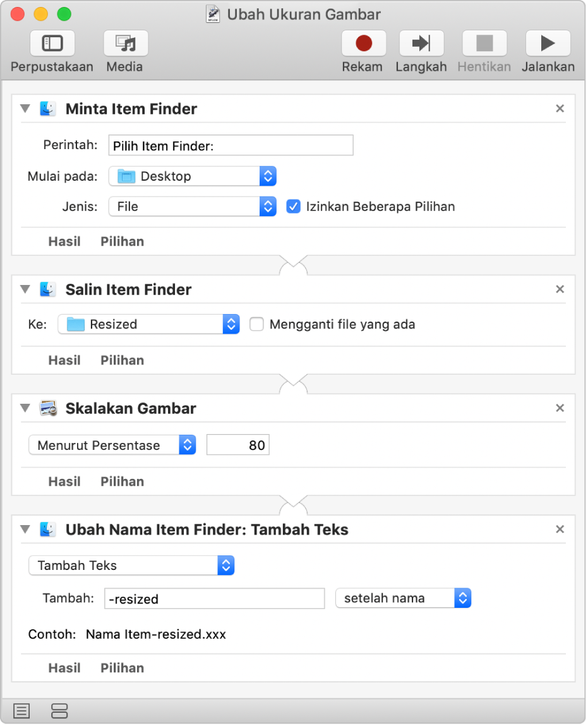Open the Menurut Persentase dropdown
The height and width of the screenshot is (726, 588).
[x=112, y=445]
